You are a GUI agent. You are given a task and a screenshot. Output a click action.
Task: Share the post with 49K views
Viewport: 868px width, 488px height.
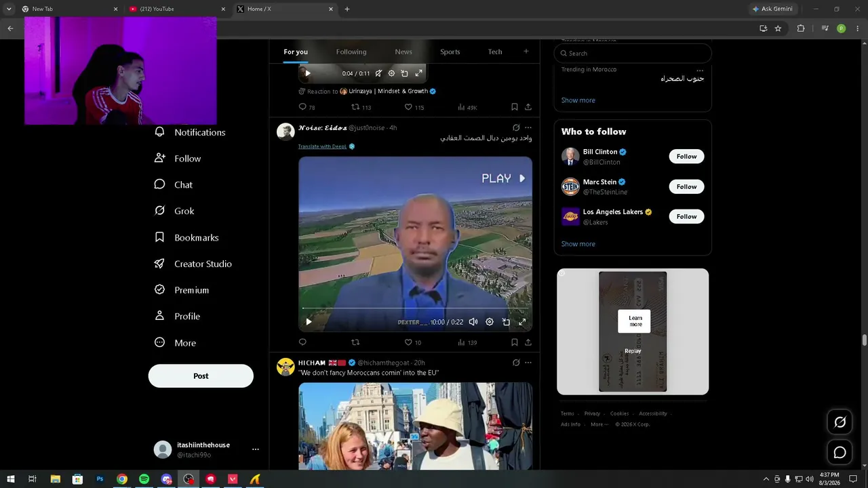click(528, 107)
